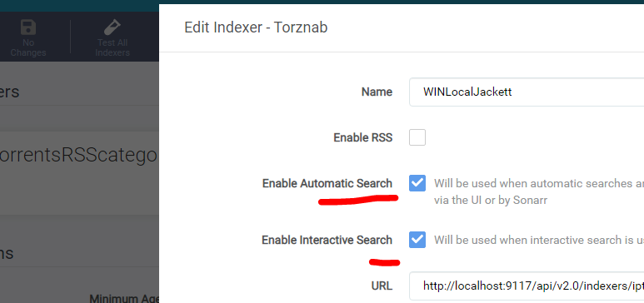644x303 pixels.
Task: Click the 'Enable Interactive Search' label text
Action: coord(327,240)
